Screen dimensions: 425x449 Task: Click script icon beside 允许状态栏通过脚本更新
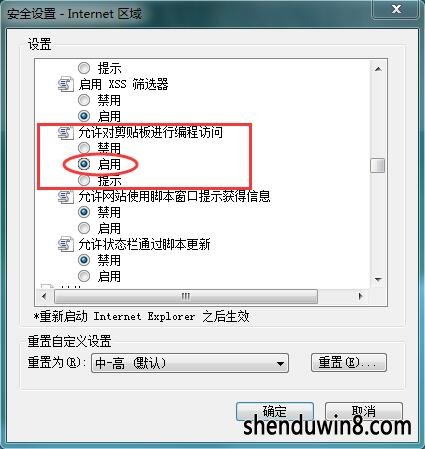(x=65, y=244)
